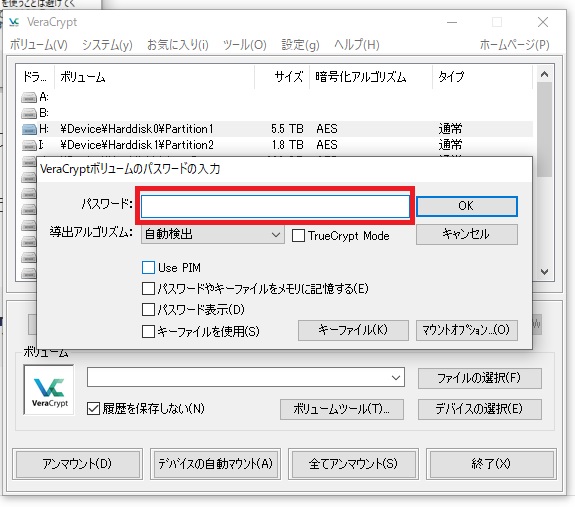Open the ボリューム(V) menu
Image resolution: width=575 pixels, height=507 pixels.
point(39,45)
